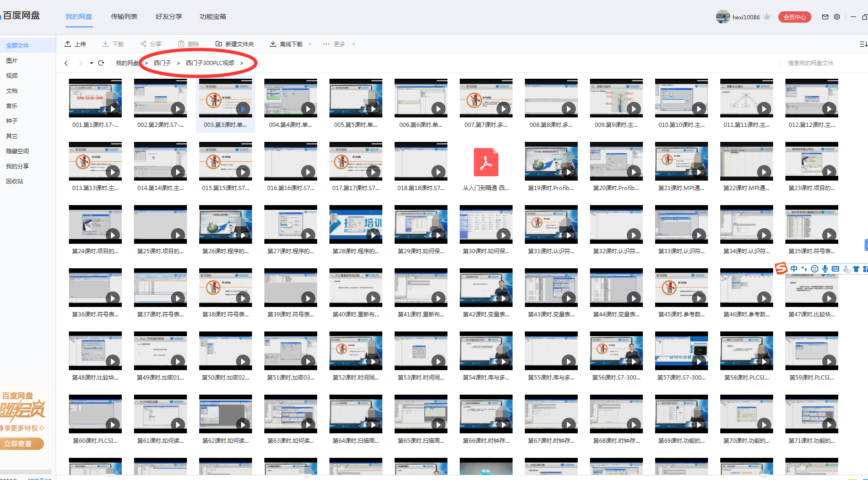Click the orange 立即查看 button
The image size is (868, 480).
(x=21, y=444)
